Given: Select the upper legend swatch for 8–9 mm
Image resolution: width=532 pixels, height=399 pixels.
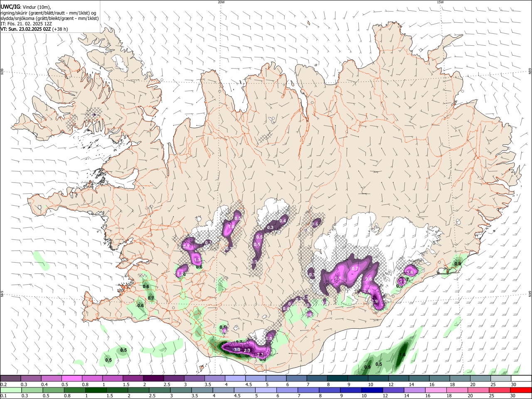Looking at the screenshot, I should click(x=337, y=379).
